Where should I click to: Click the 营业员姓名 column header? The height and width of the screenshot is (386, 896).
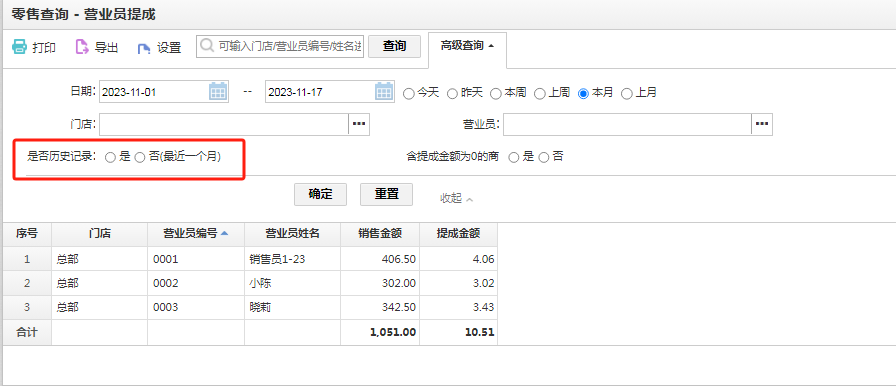[293, 233]
